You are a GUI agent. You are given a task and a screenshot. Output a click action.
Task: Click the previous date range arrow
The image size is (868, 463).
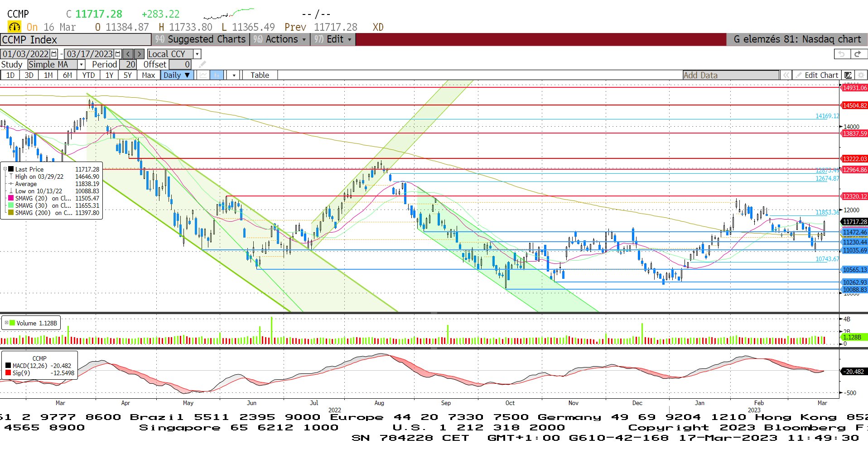[x=128, y=54]
